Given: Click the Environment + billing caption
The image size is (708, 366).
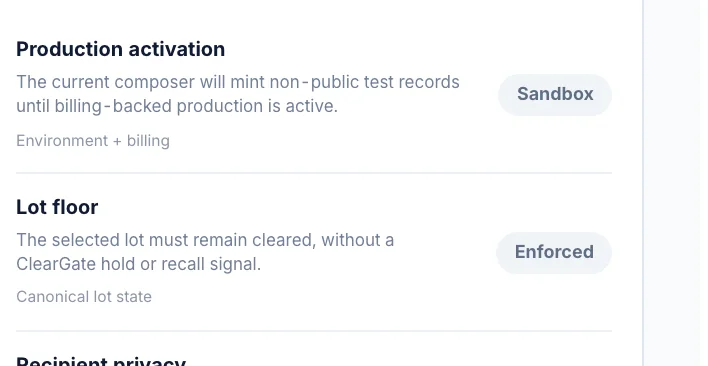Looking at the screenshot, I should [x=93, y=141].
